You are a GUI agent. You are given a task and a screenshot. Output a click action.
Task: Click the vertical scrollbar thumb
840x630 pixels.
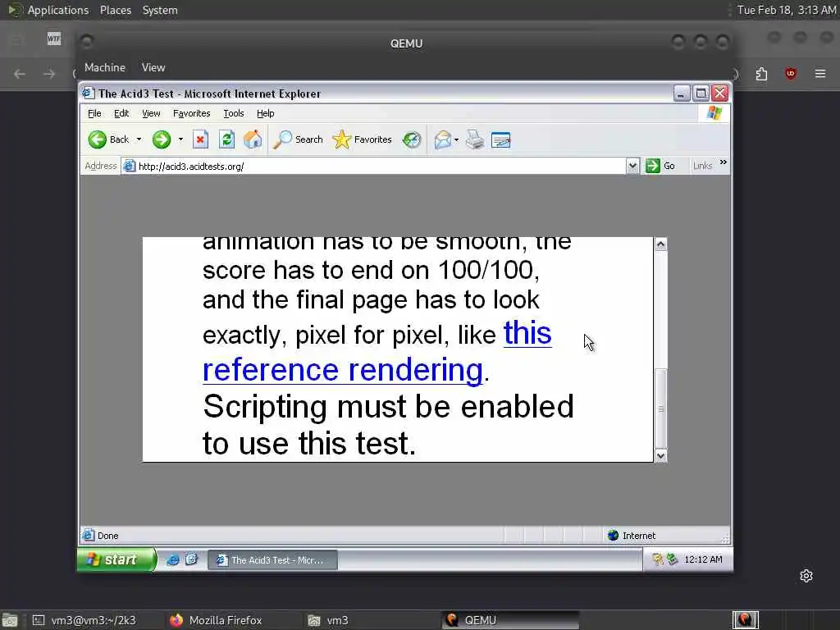(660, 409)
